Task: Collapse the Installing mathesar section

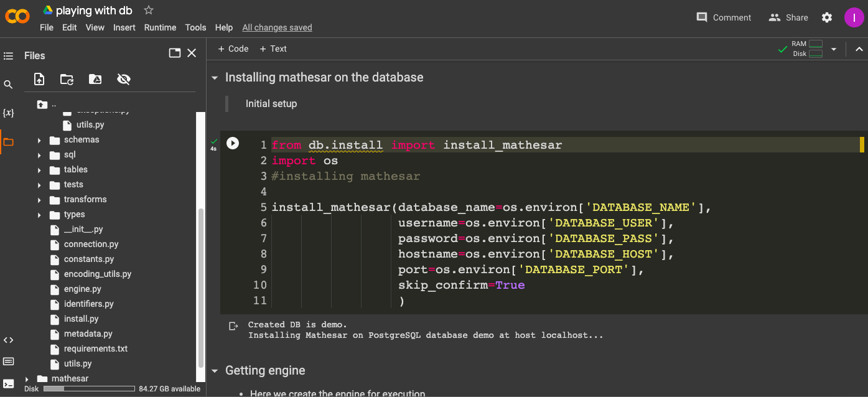Action: point(215,77)
